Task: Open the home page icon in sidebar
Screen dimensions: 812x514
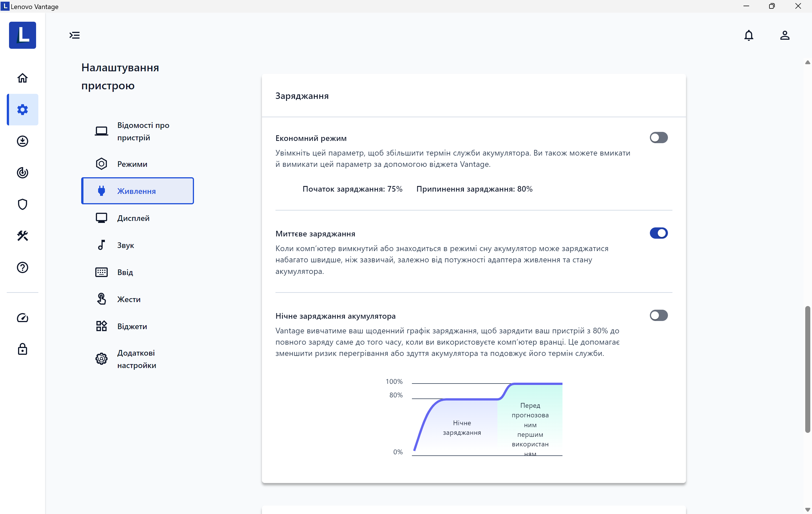Action: tap(22, 78)
